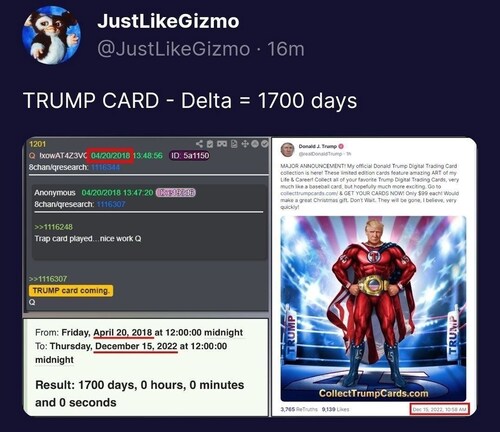Click the circular checkmark icon on post 1201
500x432 pixels.
(x=264, y=144)
